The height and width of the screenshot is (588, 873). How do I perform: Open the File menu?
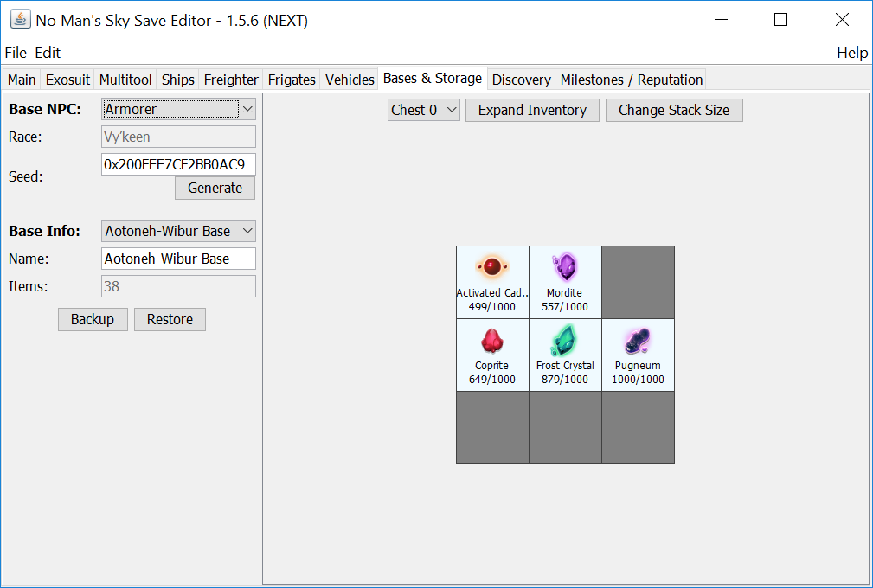(16, 53)
